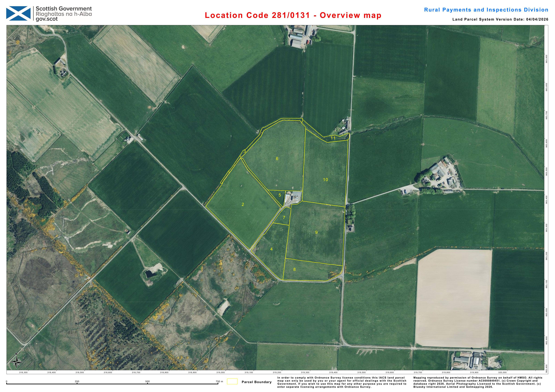
Task: Click the 319,000 easting grid label
Action: [220, 372]
